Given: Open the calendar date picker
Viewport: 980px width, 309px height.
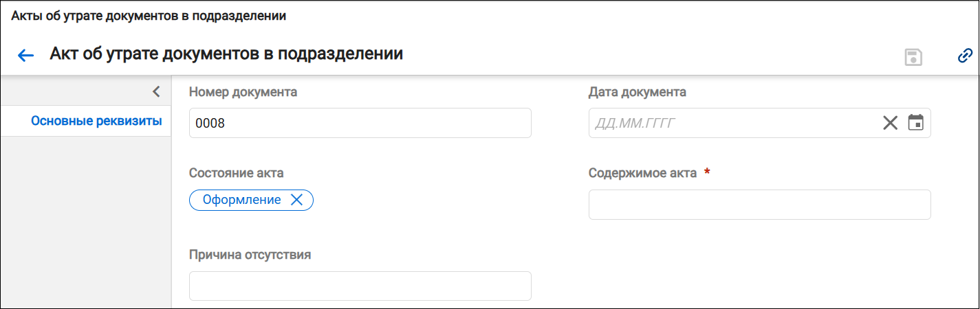Looking at the screenshot, I should pos(915,123).
